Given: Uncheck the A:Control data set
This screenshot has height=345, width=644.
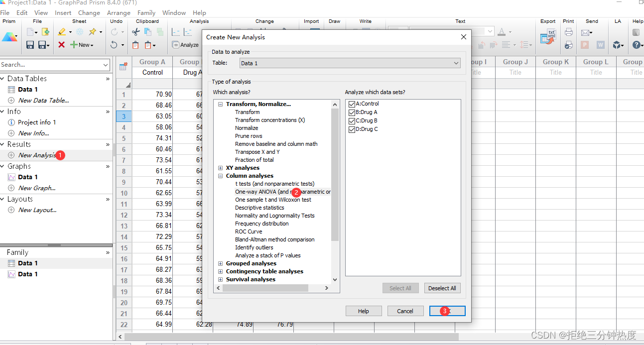Looking at the screenshot, I should click(x=352, y=104).
